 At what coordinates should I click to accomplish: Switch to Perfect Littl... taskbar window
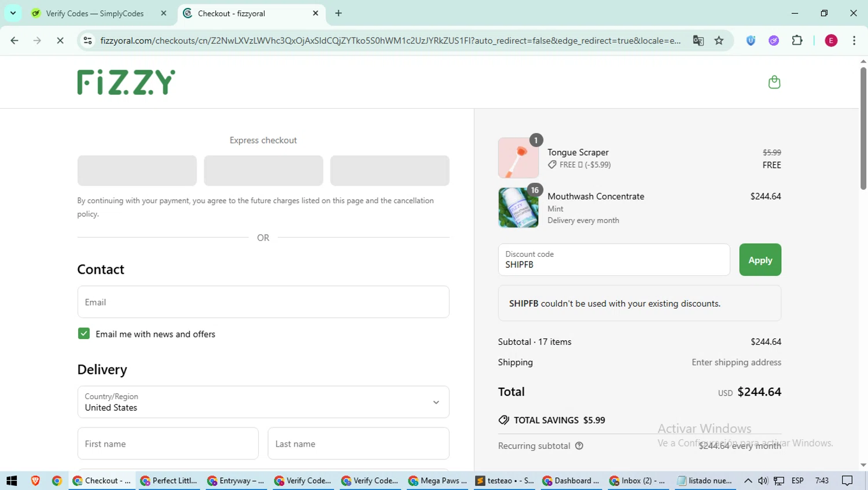(169, 481)
